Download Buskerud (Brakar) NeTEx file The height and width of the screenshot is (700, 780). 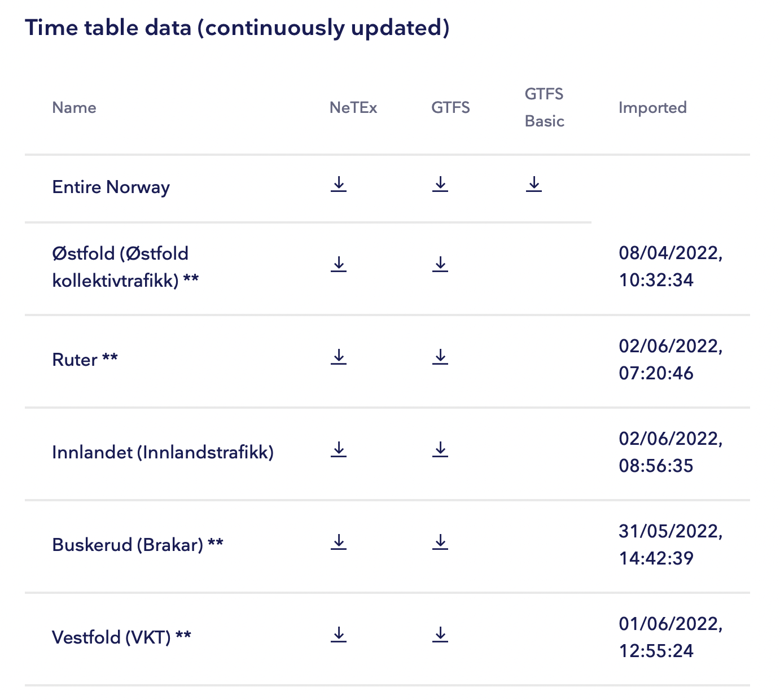pyautogui.click(x=339, y=542)
